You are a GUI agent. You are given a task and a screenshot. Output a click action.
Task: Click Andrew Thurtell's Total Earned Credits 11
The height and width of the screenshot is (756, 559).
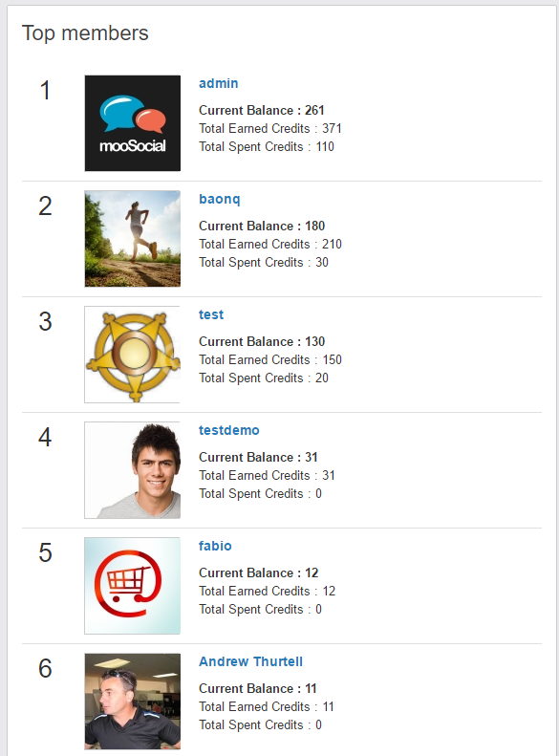pyautogui.click(x=267, y=707)
